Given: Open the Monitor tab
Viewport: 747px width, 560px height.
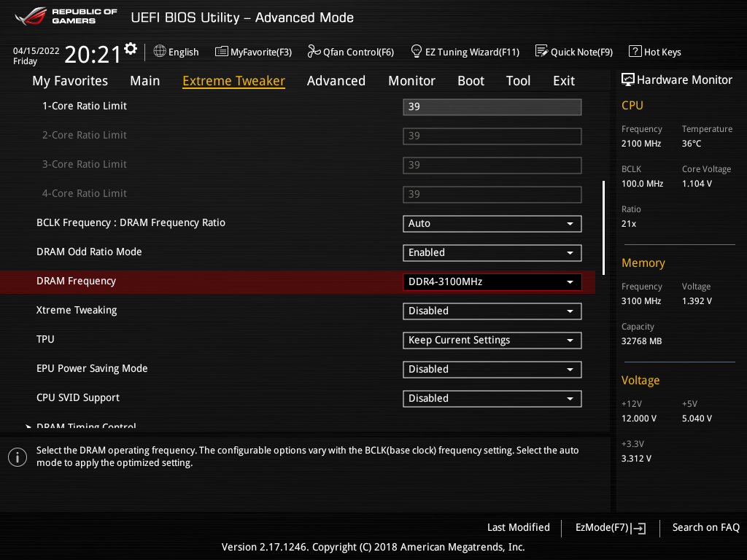Looking at the screenshot, I should pos(411,81).
